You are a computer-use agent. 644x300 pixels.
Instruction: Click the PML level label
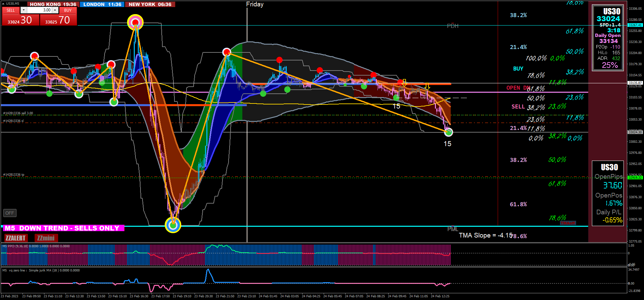point(453,229)
